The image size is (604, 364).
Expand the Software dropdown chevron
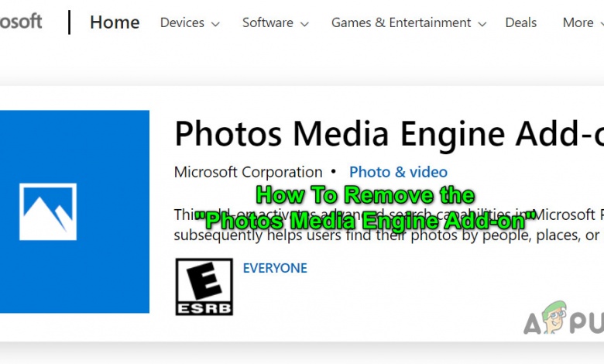(x=304, y=24)
